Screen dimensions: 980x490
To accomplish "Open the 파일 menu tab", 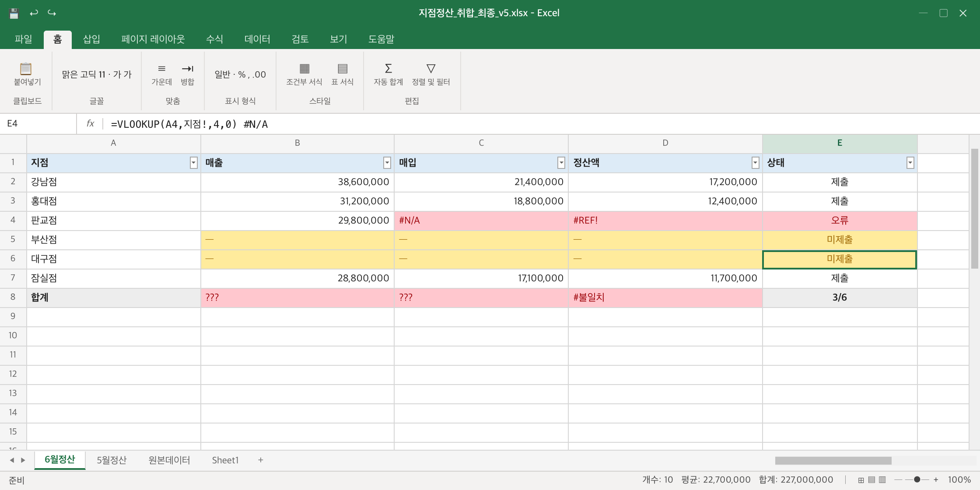I will point(23,39).
